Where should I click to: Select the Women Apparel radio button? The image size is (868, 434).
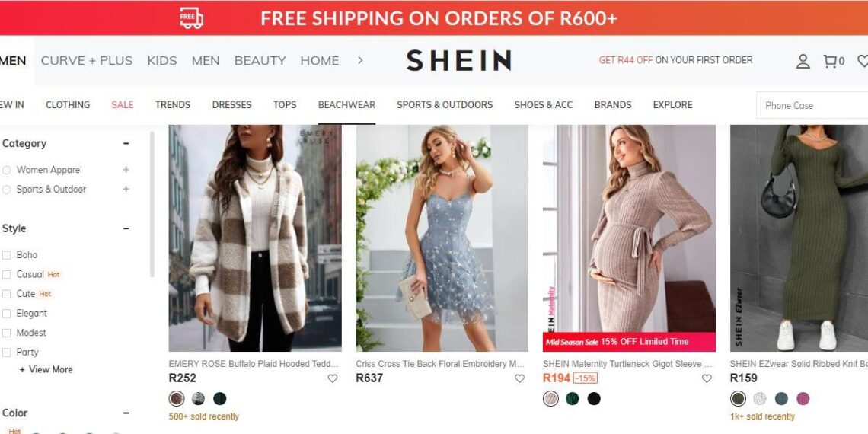(x=7, y=170)
